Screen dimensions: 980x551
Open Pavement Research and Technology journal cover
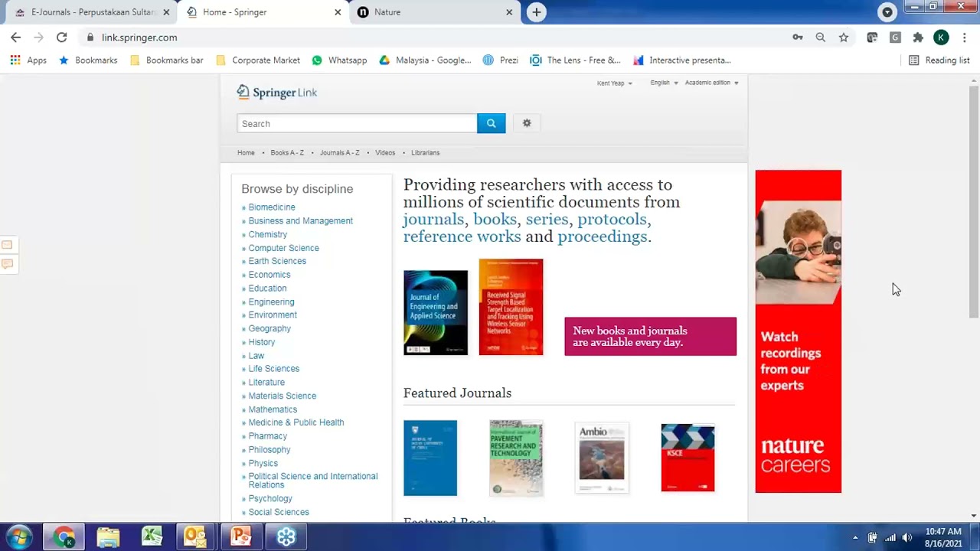[516, 458]
